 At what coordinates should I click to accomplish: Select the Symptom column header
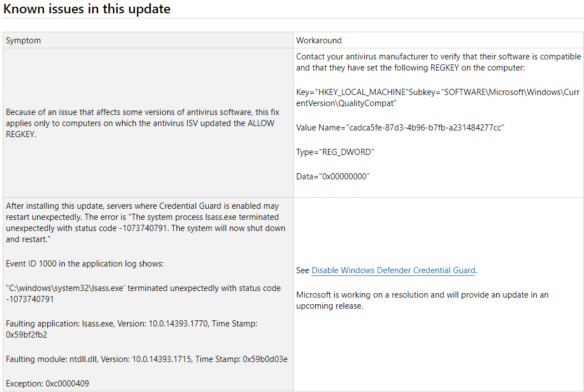point(23,40)
